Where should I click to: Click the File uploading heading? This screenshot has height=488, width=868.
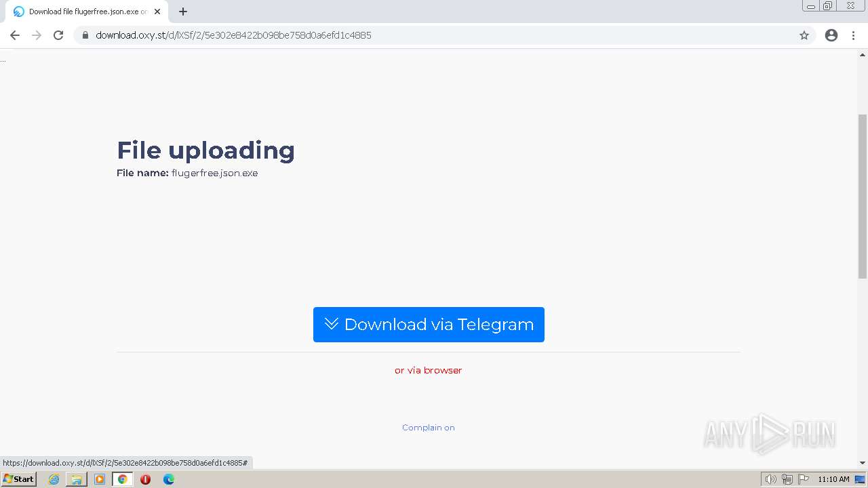tap(205, 150)
